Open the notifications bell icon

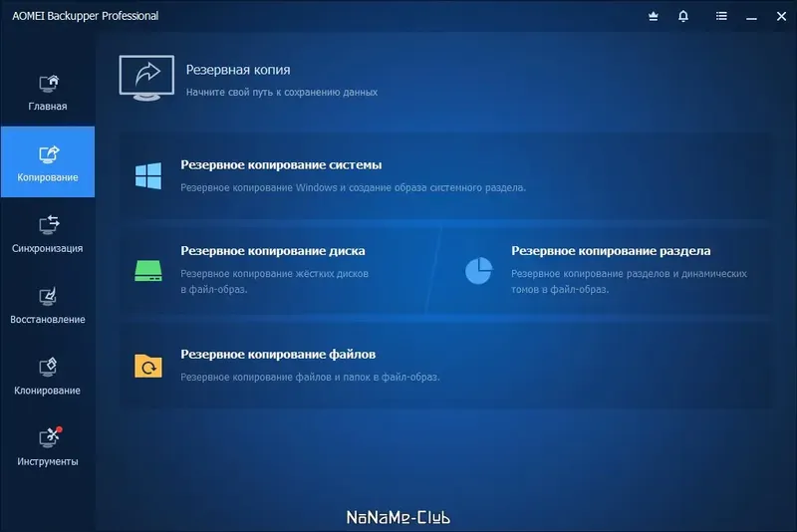(x=683, y=16)
